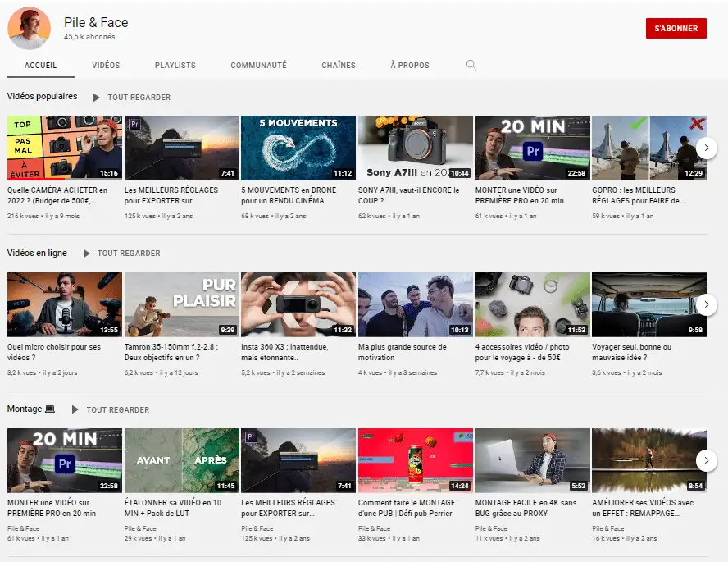Click the Pile & Face channel avatar
The image size is (728, 562).
pos(30,29)
